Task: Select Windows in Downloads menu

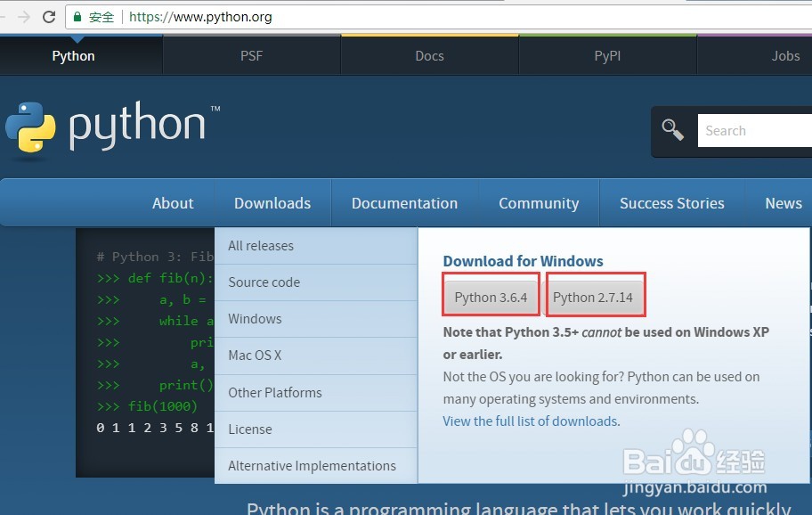Action: pos(316,319)
